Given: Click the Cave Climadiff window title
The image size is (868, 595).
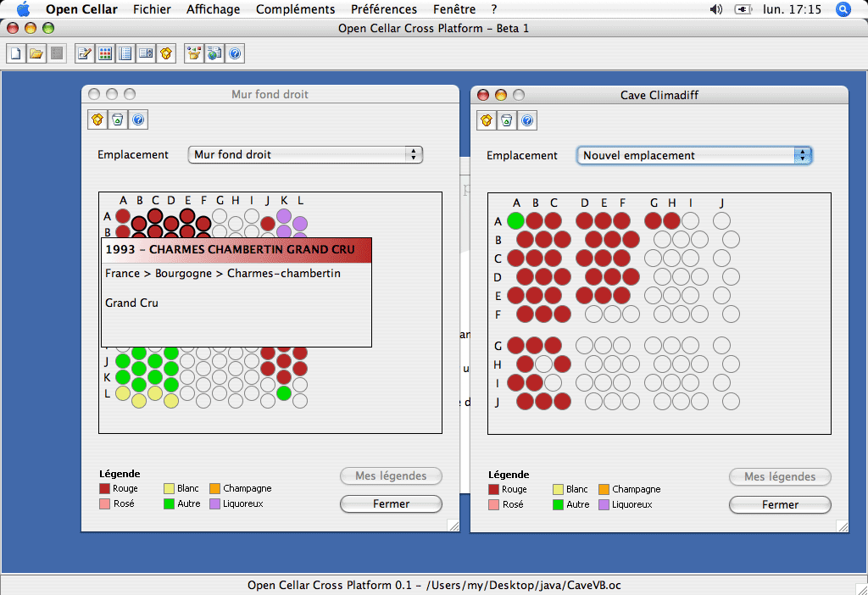Looking at the screenshot, I should 659,95.
